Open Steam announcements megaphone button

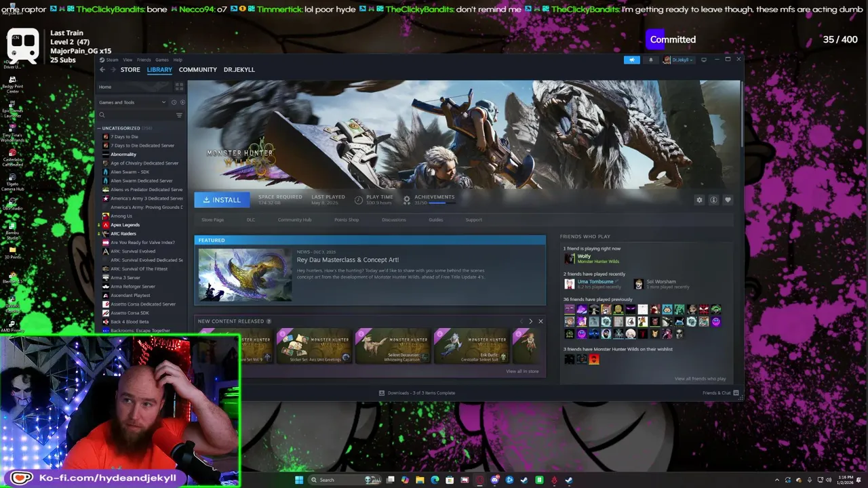coord(631,60)
